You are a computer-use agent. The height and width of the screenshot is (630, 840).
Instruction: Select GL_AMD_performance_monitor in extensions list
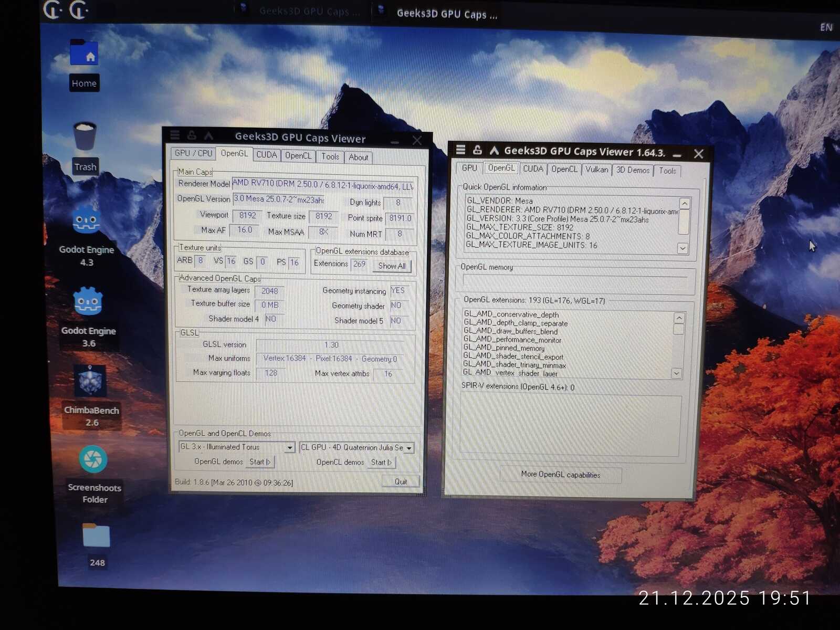coord(512,340)
